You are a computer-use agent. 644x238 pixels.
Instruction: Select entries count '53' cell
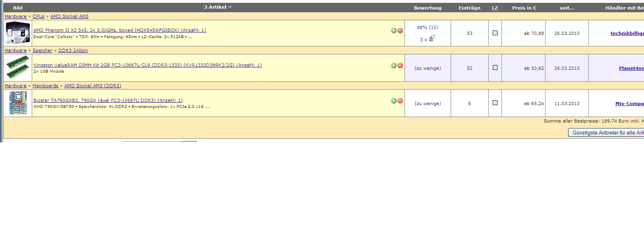(470, 33)
